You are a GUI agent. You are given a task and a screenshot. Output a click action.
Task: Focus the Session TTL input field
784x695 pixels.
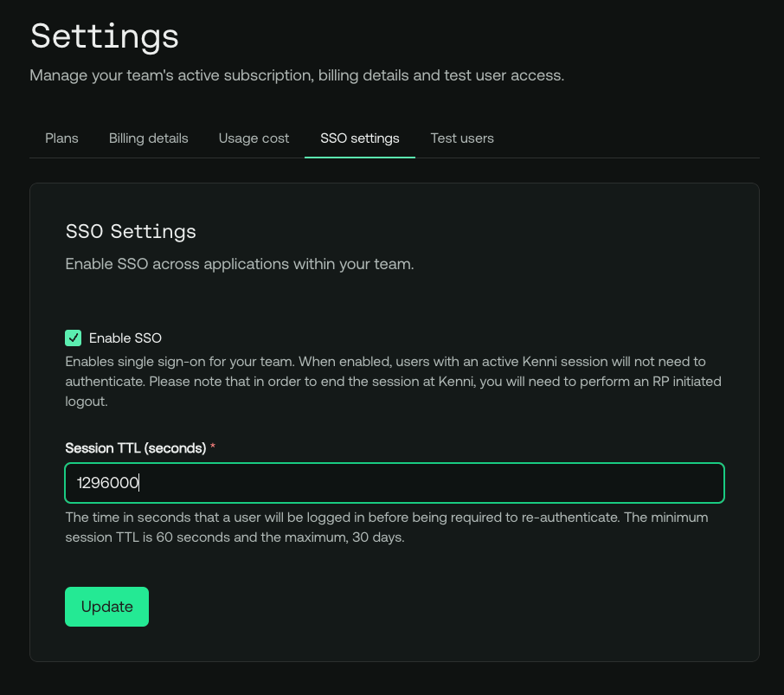point(394,483)
